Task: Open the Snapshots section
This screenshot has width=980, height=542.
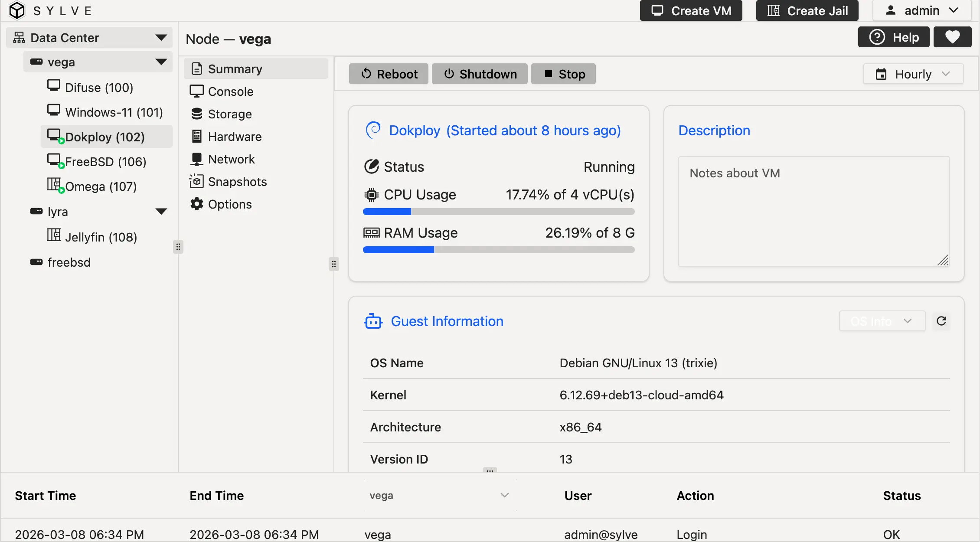Action: click(x=237, y=182)
